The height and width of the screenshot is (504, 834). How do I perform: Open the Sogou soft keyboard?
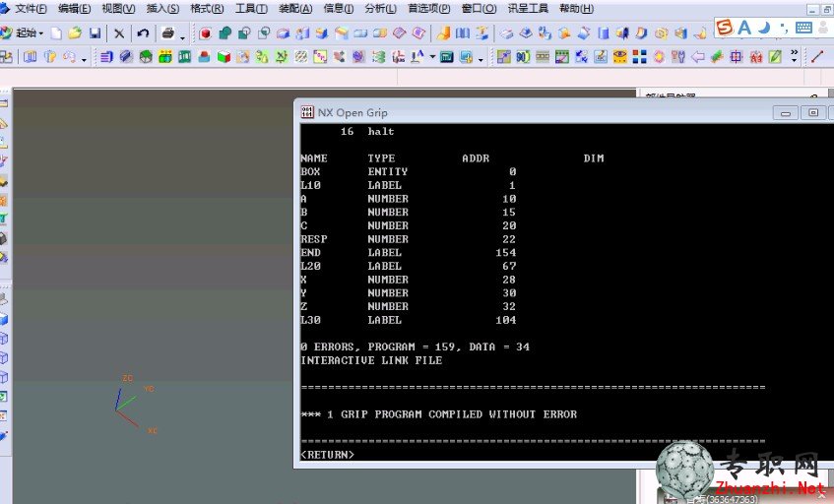point(804,28)
